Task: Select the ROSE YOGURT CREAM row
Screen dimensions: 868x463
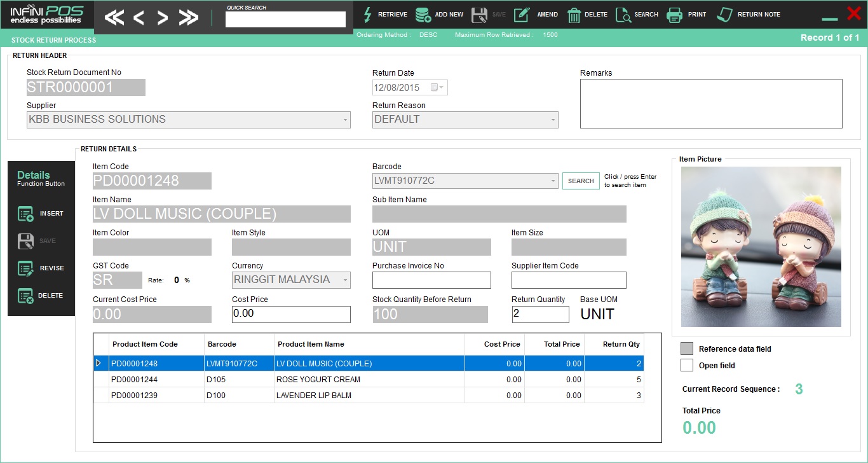Action: (x=369, y=379)
